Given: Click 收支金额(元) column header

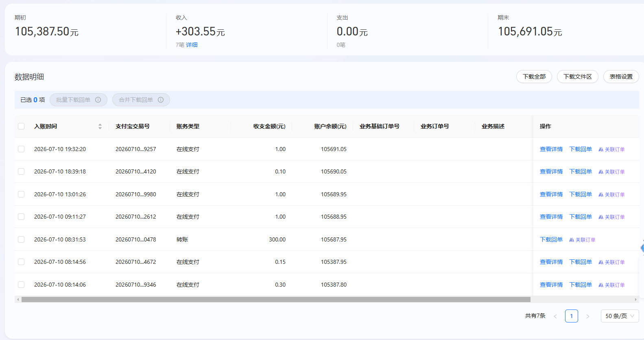Looking at the screenshot, I should (269, 126).
